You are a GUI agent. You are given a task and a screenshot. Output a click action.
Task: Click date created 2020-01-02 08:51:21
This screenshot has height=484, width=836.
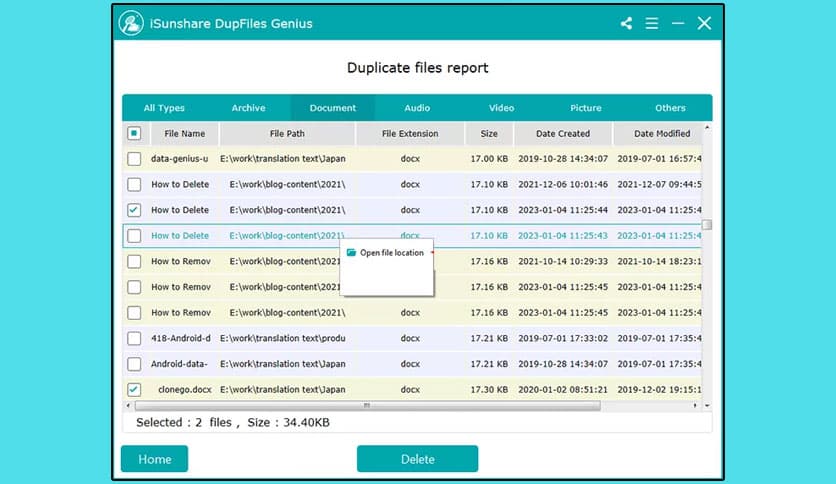point(563,390)
